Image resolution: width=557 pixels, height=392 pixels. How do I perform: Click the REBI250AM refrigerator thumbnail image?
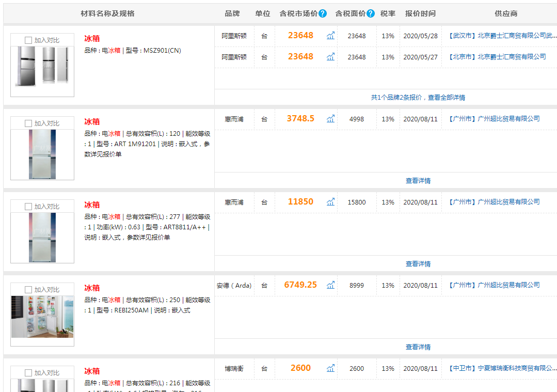coord(42,317)
